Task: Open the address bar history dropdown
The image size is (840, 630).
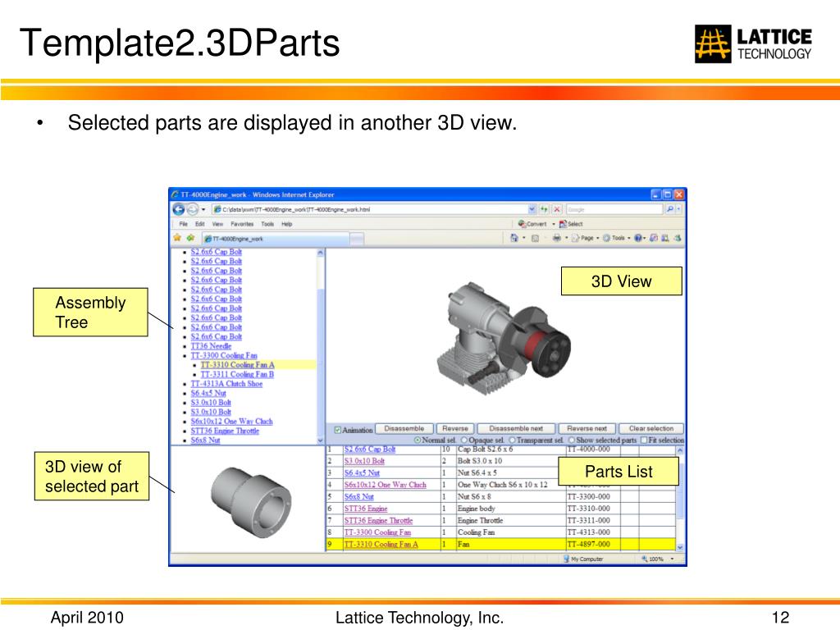Action: [532, 209]
